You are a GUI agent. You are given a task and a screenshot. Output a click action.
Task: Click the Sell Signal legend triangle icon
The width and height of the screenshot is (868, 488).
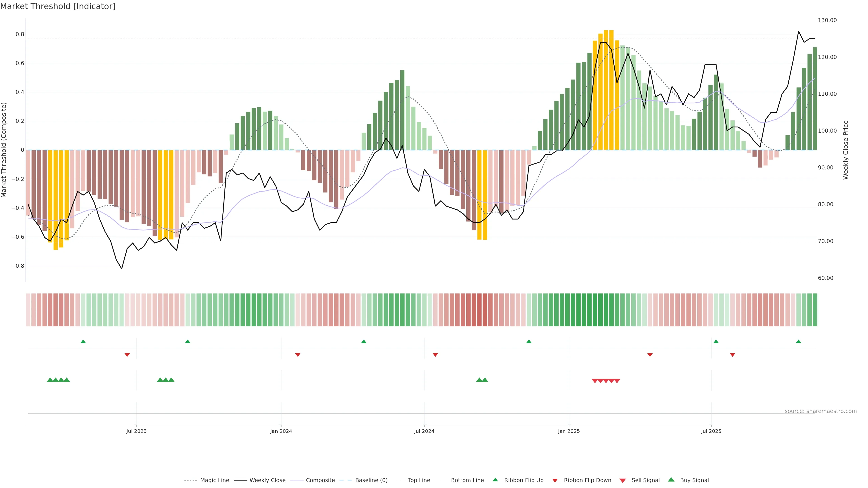623,480
